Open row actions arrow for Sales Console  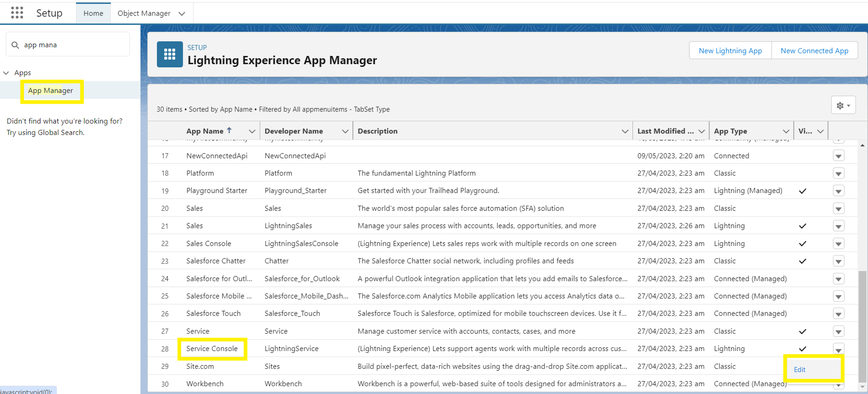coord(838,244)
